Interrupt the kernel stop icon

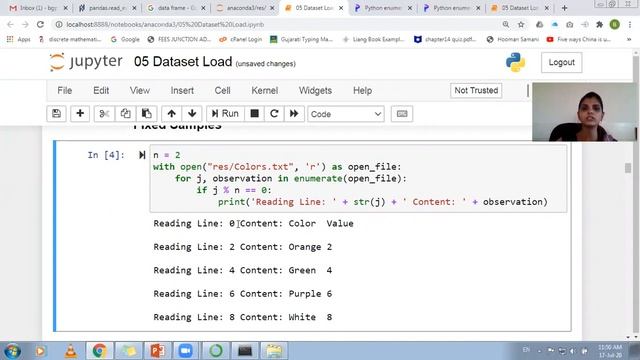[254, 114]
